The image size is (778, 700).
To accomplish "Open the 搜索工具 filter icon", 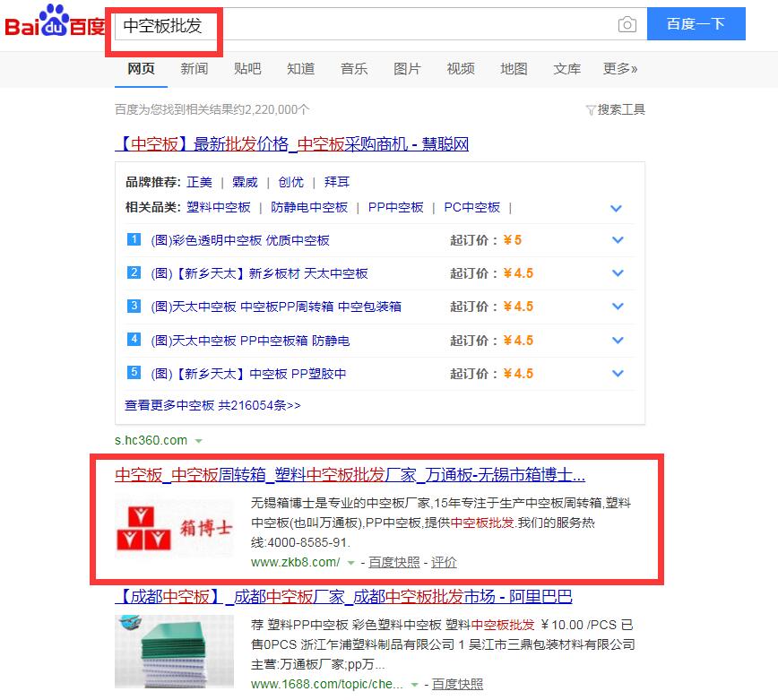I will 591,110.
